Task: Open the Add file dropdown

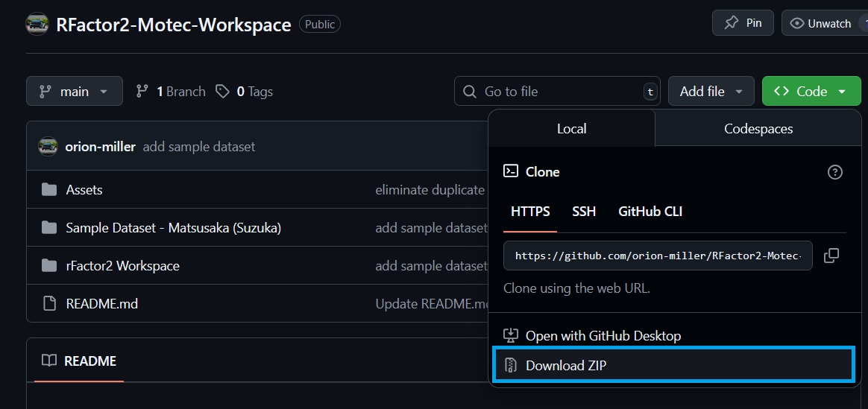Action: coord(711,91)
